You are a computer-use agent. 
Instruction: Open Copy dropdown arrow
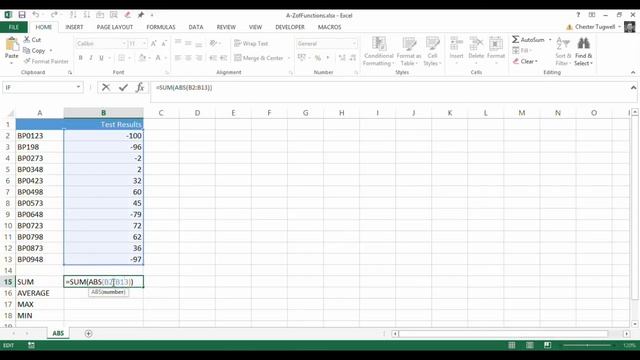(51, 51)
